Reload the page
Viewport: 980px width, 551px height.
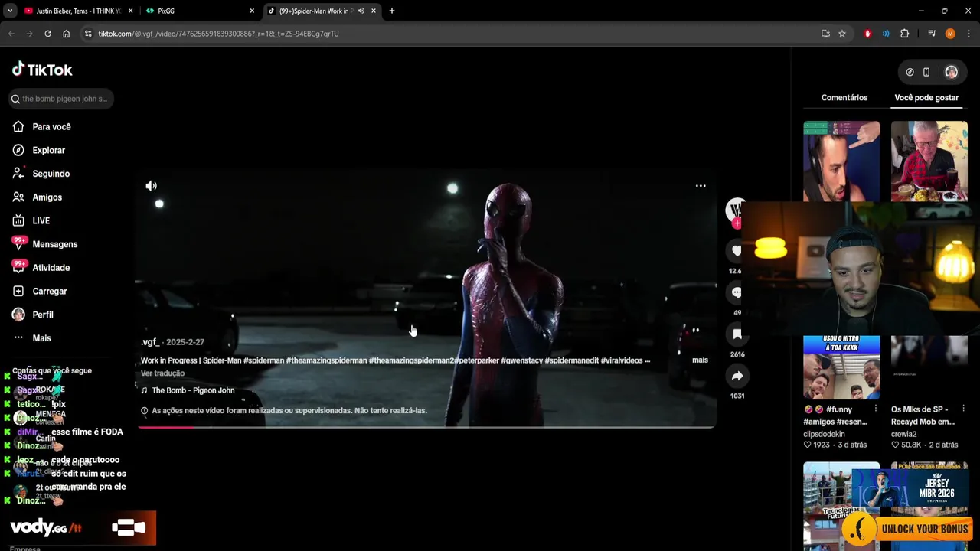coord(47,34)
